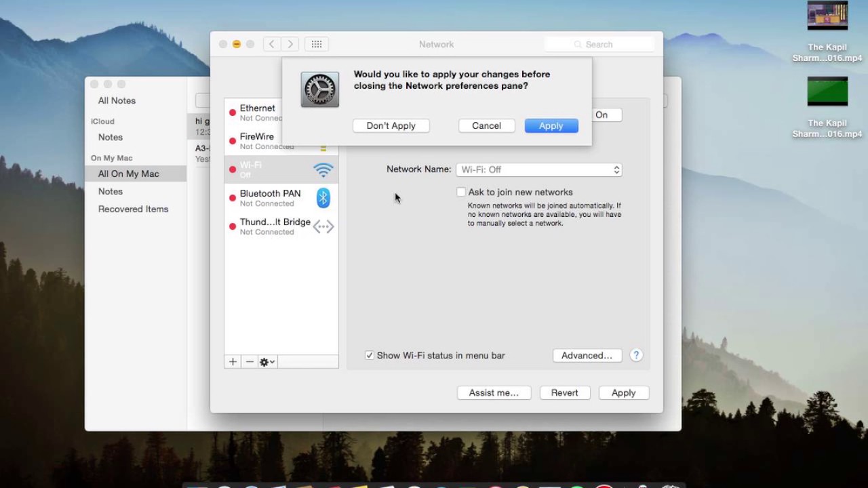Image resolution: width=868 pixels, height=488 pixels.
Task: Click the Bluetooth icon in services list
Action: point(323,198)
